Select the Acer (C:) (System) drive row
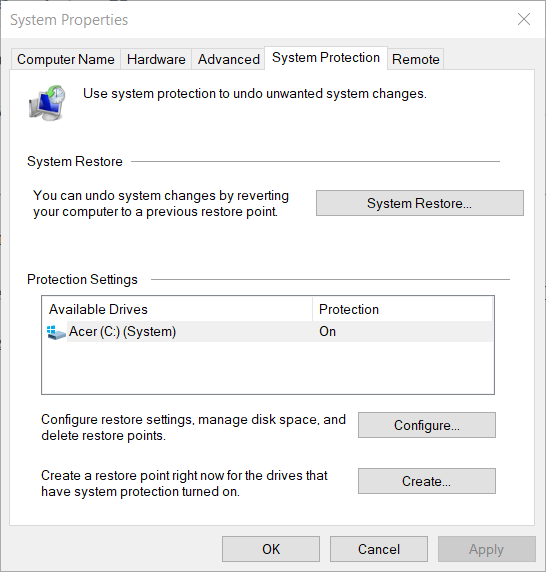 tap(269, 332)
